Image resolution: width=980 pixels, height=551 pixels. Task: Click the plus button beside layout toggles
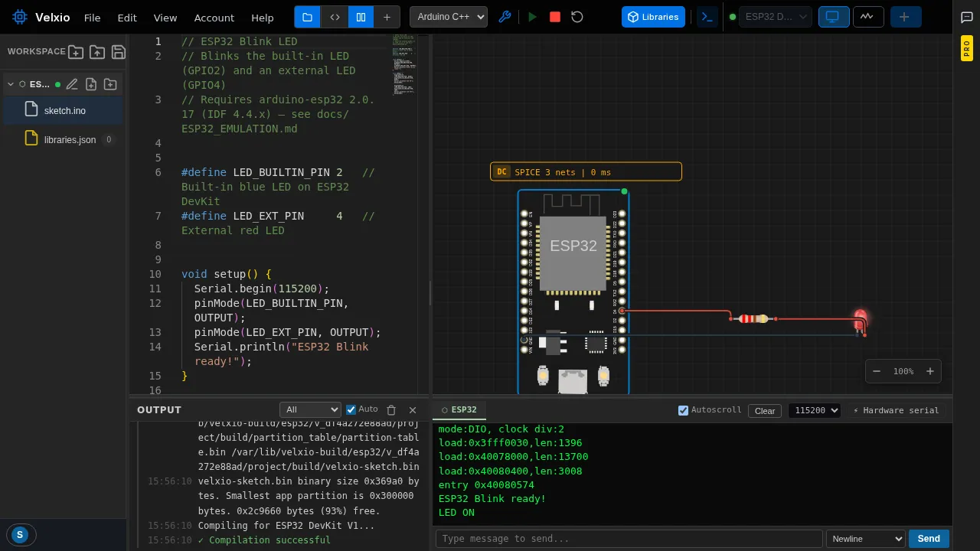387,17
